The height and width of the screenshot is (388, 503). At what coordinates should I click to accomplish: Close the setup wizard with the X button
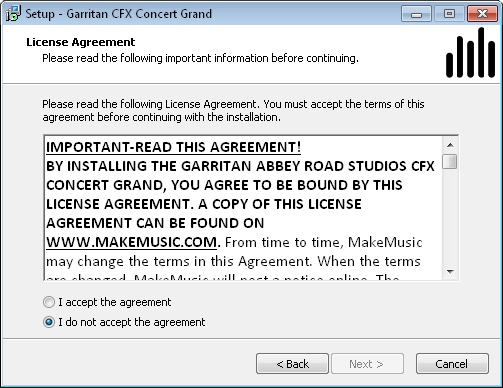coord(482,14)
